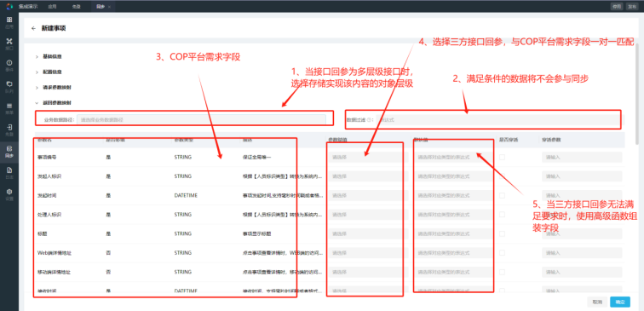Click the 请输入 field in the 事项编号 row
This screenshot has width=644, height=311.
click(582, 157)
